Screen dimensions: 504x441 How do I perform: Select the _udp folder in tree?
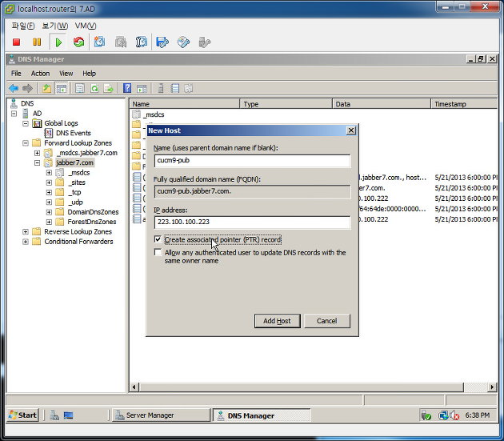click(x=75, y=202)
